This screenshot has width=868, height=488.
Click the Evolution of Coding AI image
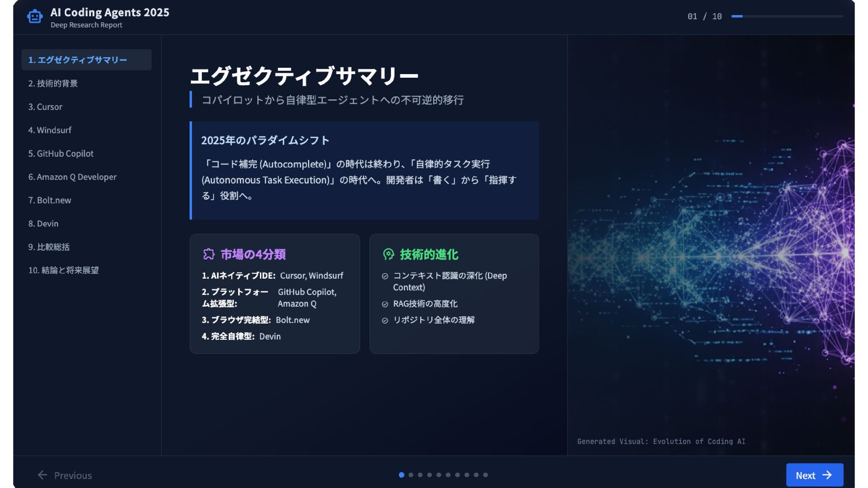tap(711, 244)
